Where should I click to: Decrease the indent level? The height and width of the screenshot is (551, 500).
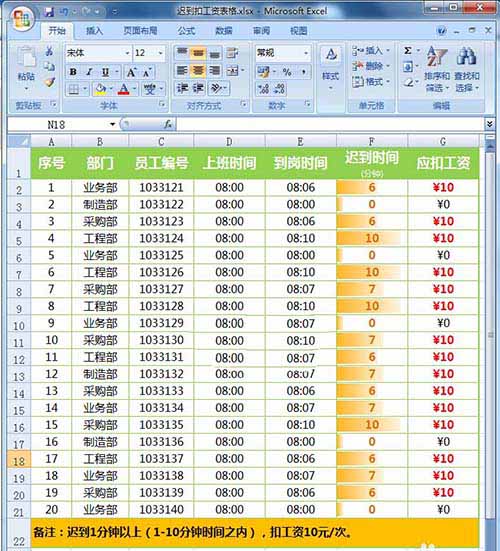coord(182,88)
